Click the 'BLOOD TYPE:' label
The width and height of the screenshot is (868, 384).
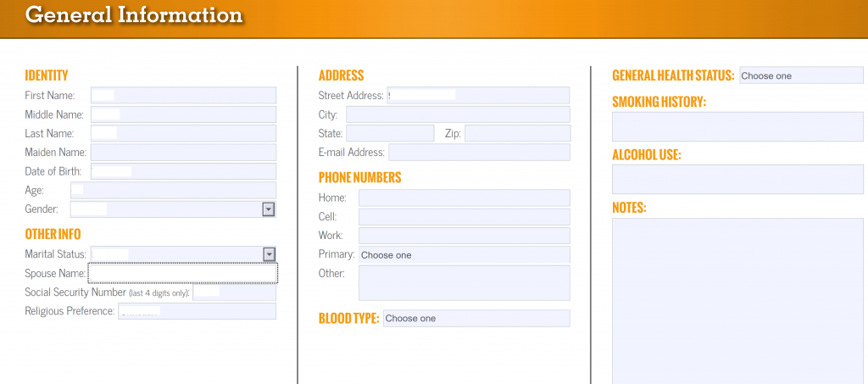point(348,318)
